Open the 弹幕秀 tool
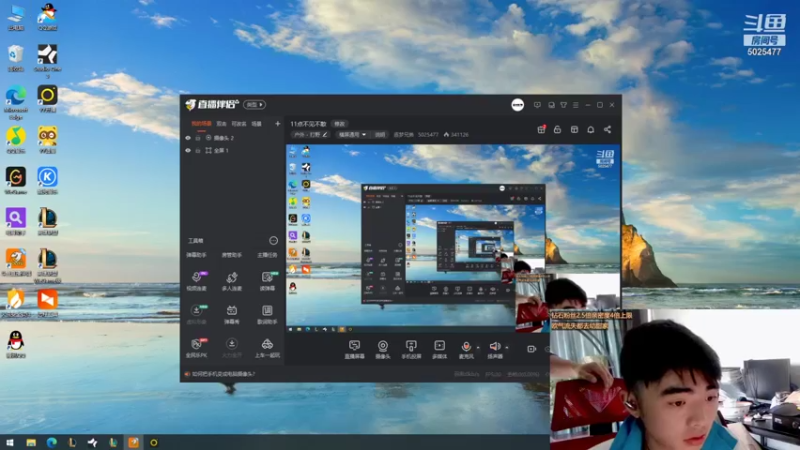Viewport: 800px width, 450px height. coord(232,314)
